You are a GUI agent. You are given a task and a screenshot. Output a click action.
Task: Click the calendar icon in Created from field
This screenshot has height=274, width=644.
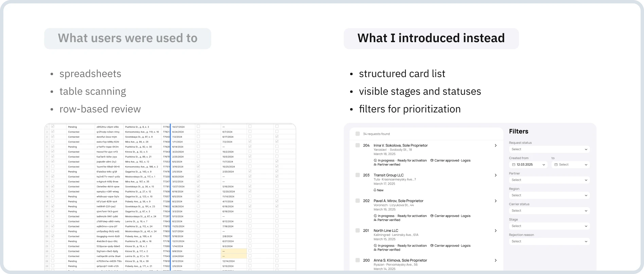pos(514,165)
